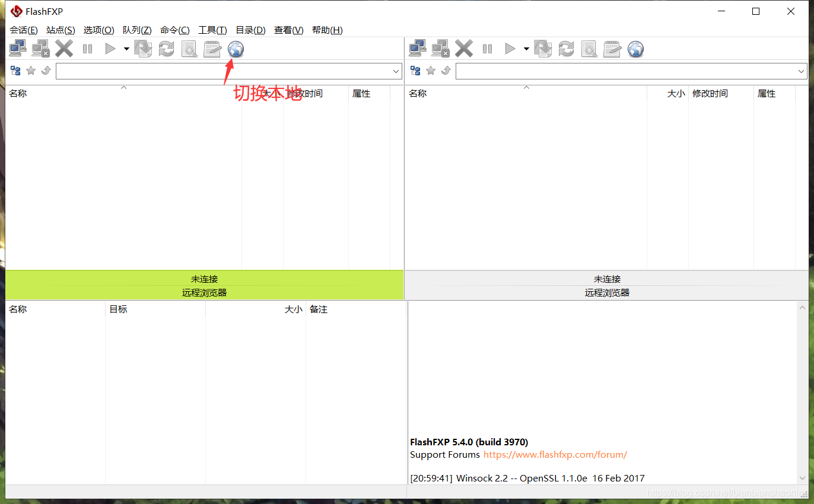Click the up-folder arrow icon in right pane
The height and width of the screenshot is (504, 814).
446,71
